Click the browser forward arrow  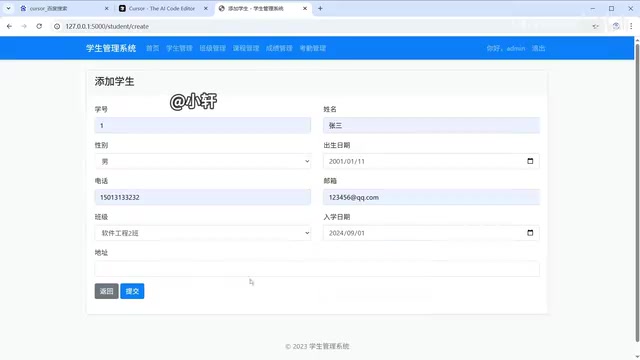(x=24, y=26)
